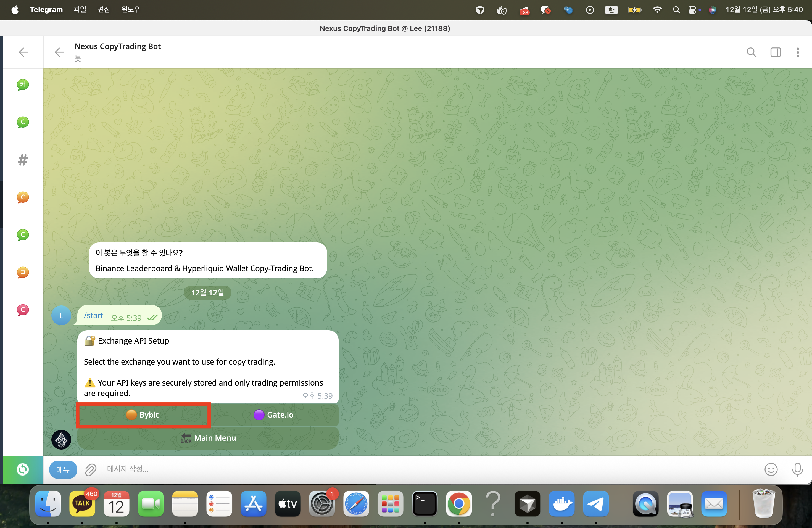This screenshot has width=812, height=528.
Task: Click the attach file paperclip icon
Action: 91,470
